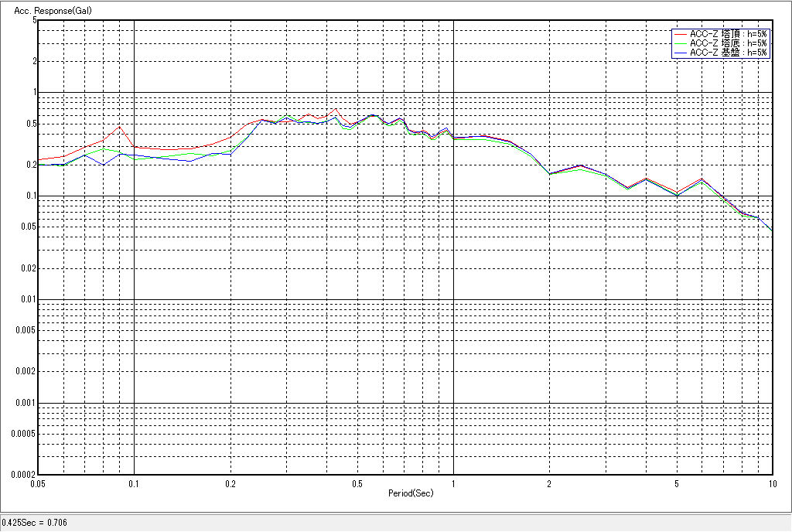Click the period axis tick label 2

549,484
